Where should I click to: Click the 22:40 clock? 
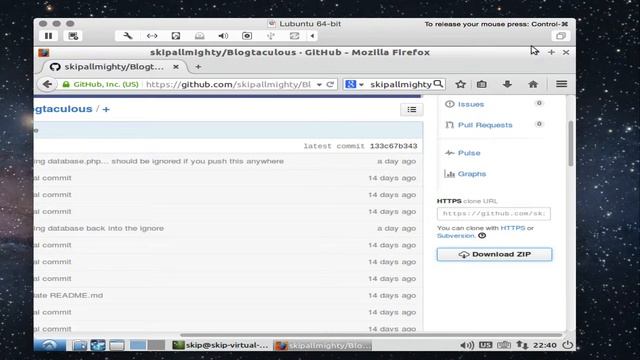pyautogui.click(x=545, y=345)
